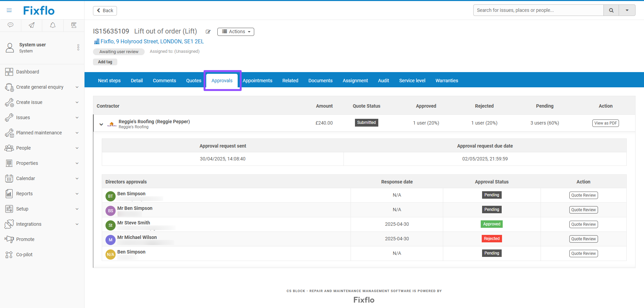This screenshot has height=308, width=644.
Task: Open the System user options dots
Action: point(78,47)
